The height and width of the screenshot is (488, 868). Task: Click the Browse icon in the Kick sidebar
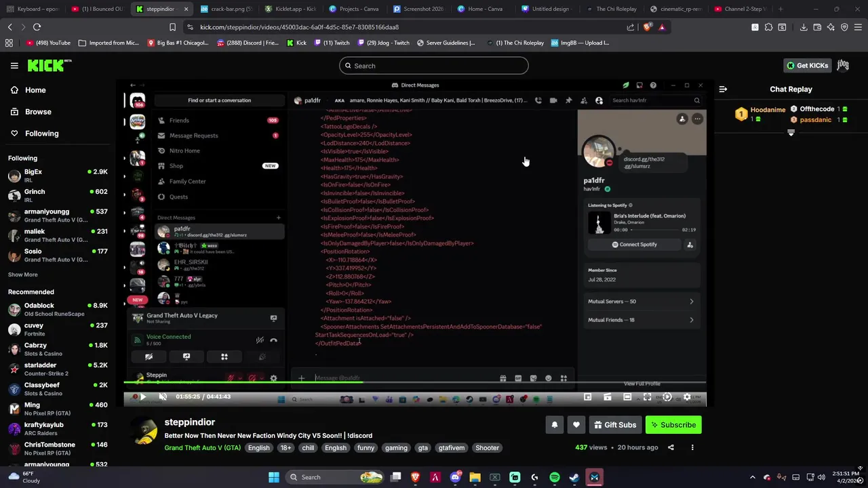[14, 112]
